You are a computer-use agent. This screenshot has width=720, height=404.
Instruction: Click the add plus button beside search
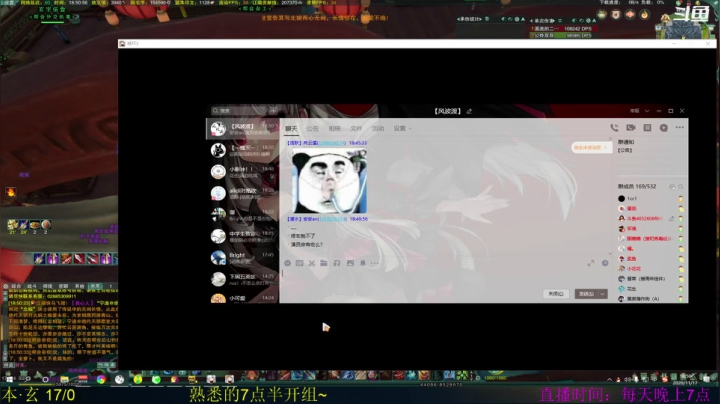click(x=273, y=111)
